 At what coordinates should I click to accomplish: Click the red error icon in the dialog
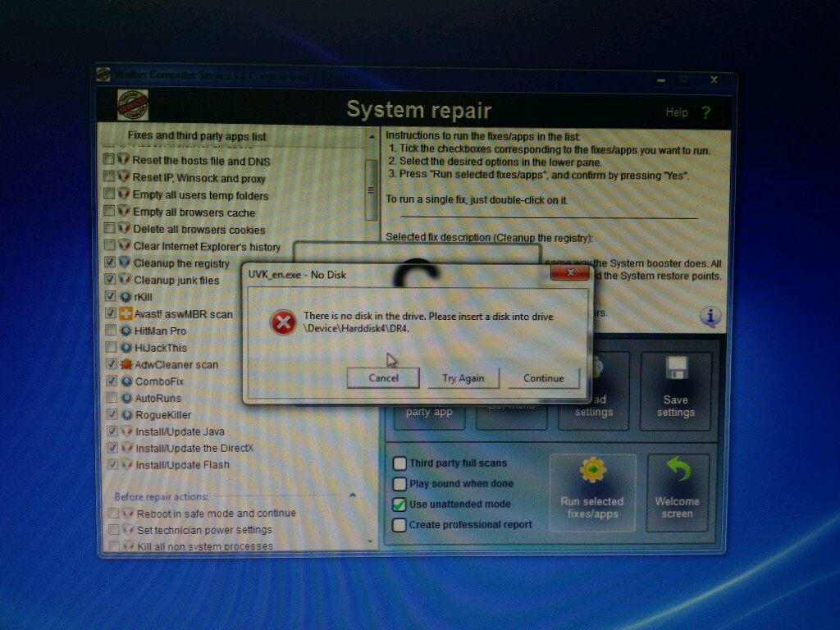283,322
